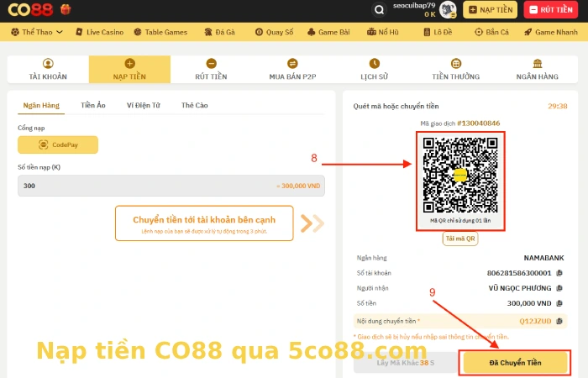Copy the recipient name VŨ NGỌC PHƯƠNG
The height and width of the screenshot is (378, 588).
point(559,288)
